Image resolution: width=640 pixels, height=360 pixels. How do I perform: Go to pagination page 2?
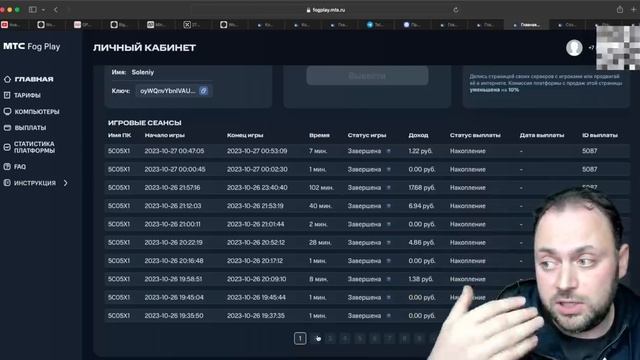pyautogui.click(x=316, y=338)
